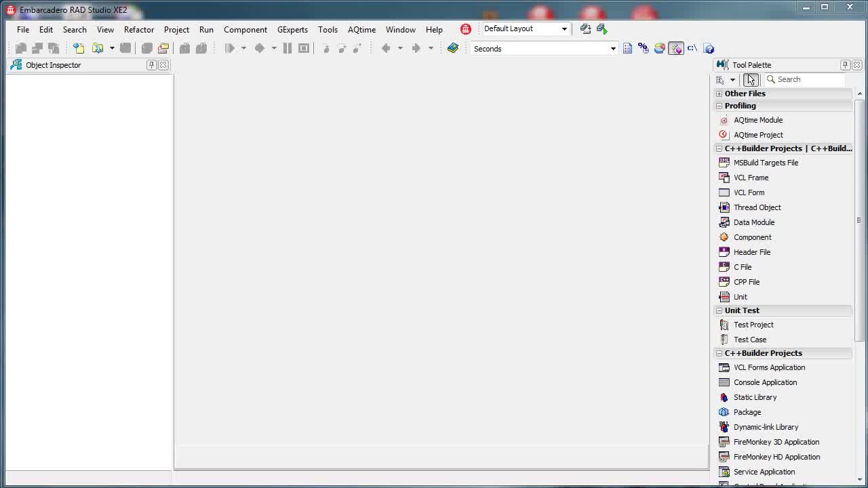Click the Toggle Form/Unit toolbar icon
Image resolution: width=868 pixels, height=488 pixels.
tap(54, 48)
